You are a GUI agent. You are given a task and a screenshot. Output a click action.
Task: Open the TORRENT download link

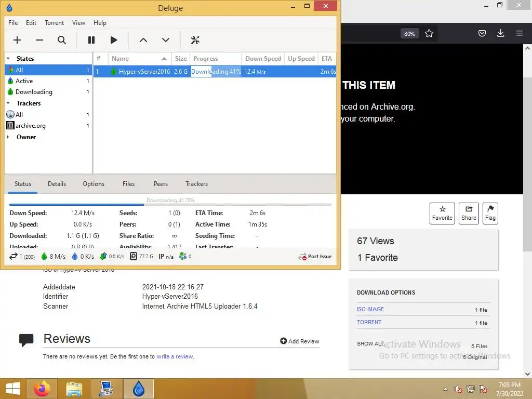pyautogui.click(x=369, y=322)
